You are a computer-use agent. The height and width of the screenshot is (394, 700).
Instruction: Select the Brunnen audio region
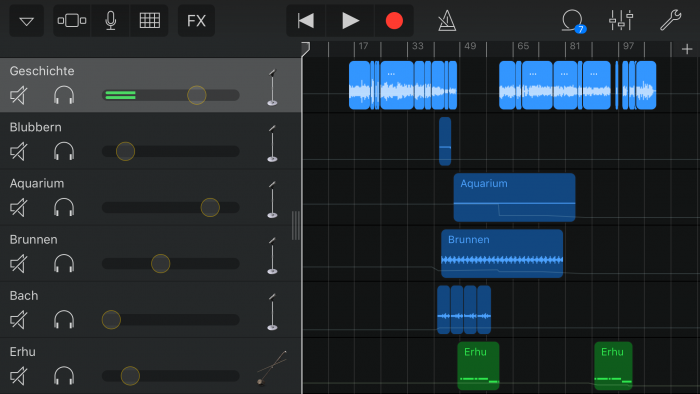point(502,253)
